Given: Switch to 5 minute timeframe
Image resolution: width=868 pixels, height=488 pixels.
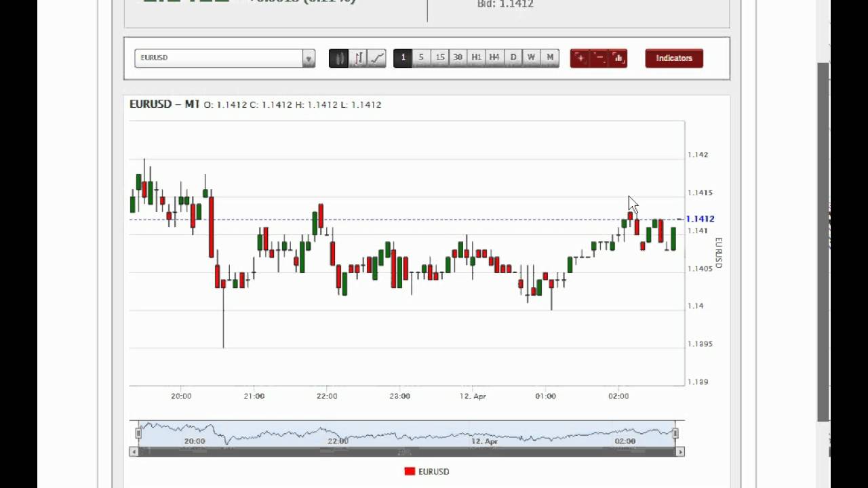Looking at the screenshot, I should (421, 58).
